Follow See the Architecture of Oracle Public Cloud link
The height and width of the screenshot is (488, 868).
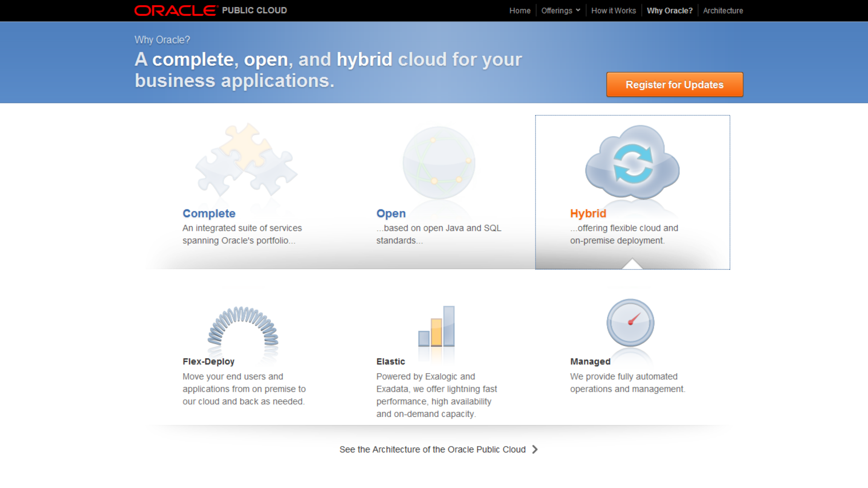[432, 449]
